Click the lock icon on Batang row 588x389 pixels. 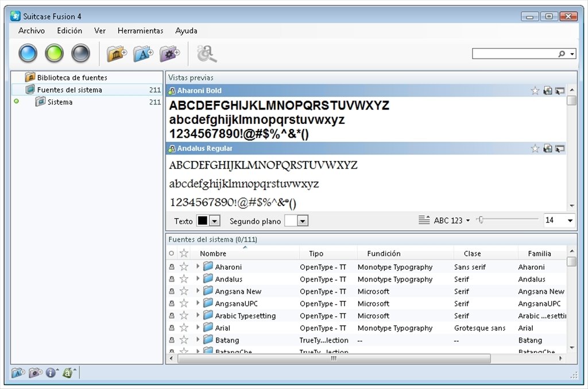click(172, 340)
